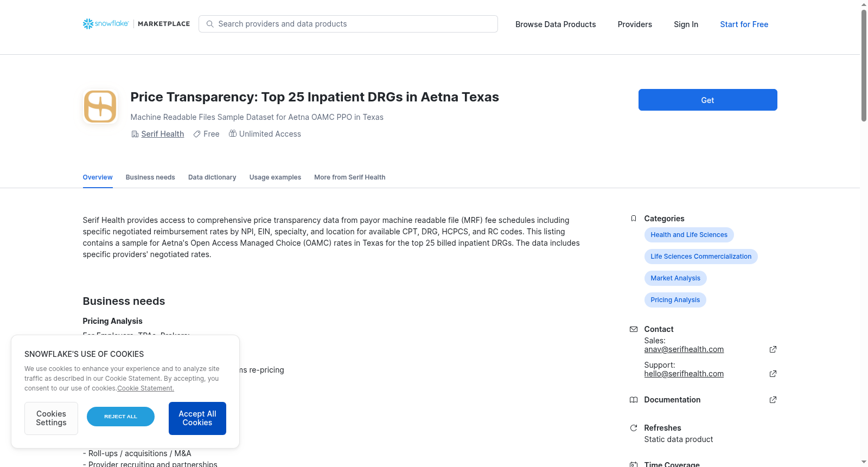
Task: Select the Market Analysis category tag
Action: pyautogui.click(x=675, y=278)
